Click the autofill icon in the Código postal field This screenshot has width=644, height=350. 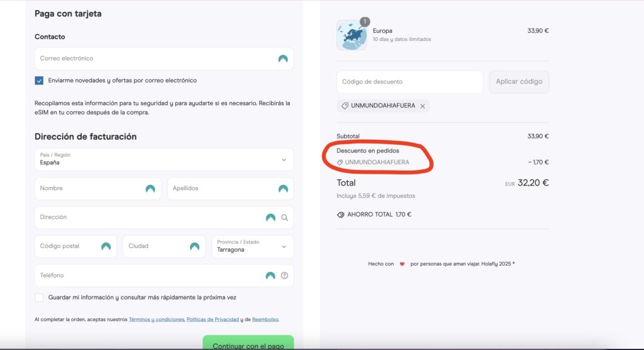tap(106, 246)
